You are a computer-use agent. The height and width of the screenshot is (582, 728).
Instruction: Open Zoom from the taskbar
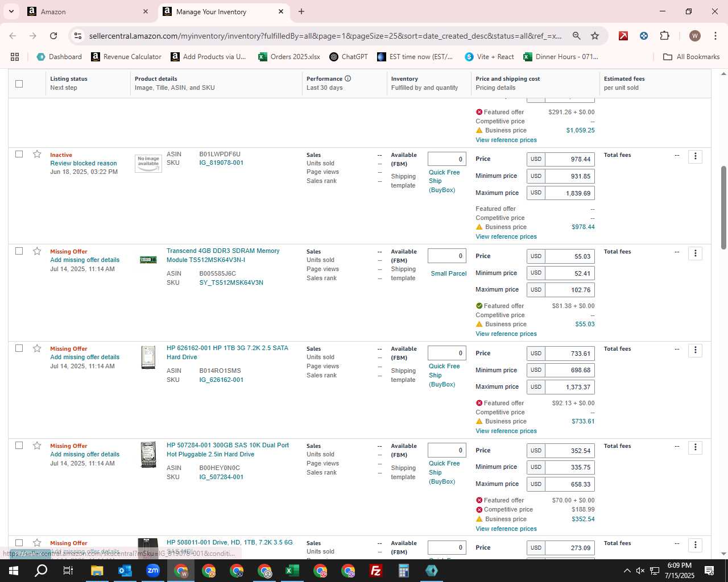pyautogui.click(x=153, y=571)
